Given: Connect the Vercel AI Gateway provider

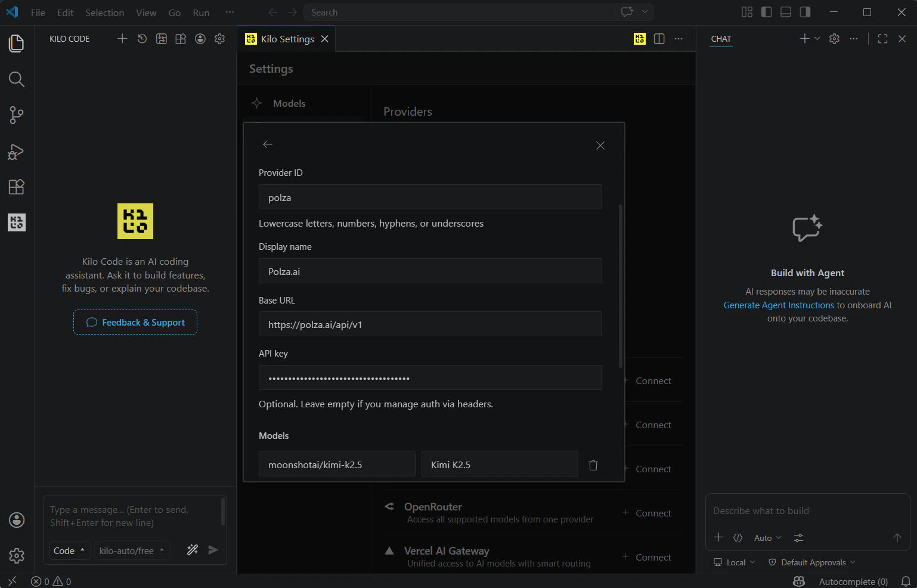Looking at the screenshot, I should (x=648, y=557).
